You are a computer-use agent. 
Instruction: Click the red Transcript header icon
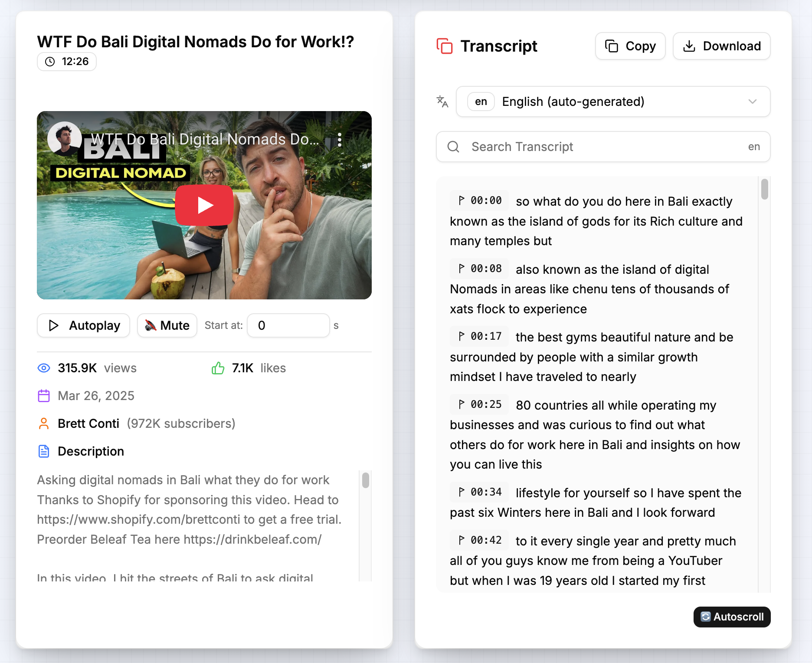point(445,46)
